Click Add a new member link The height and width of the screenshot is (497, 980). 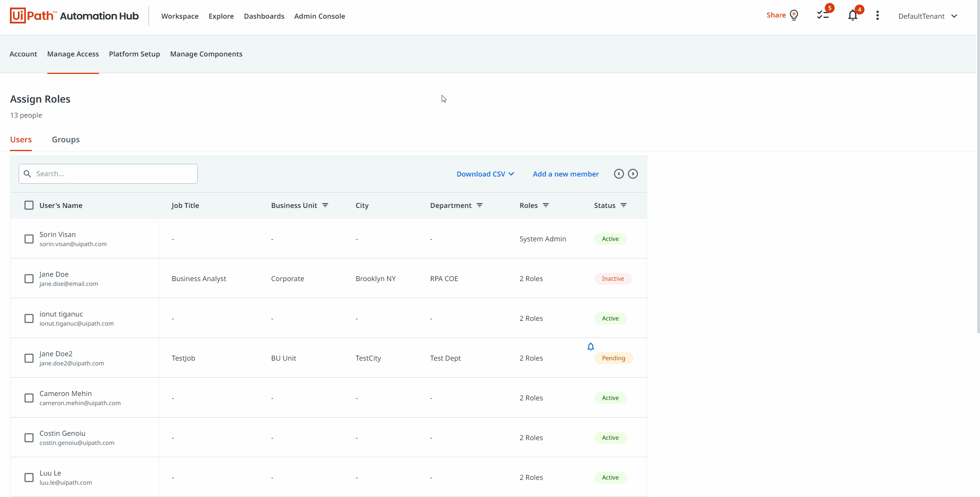click(565, 174)
